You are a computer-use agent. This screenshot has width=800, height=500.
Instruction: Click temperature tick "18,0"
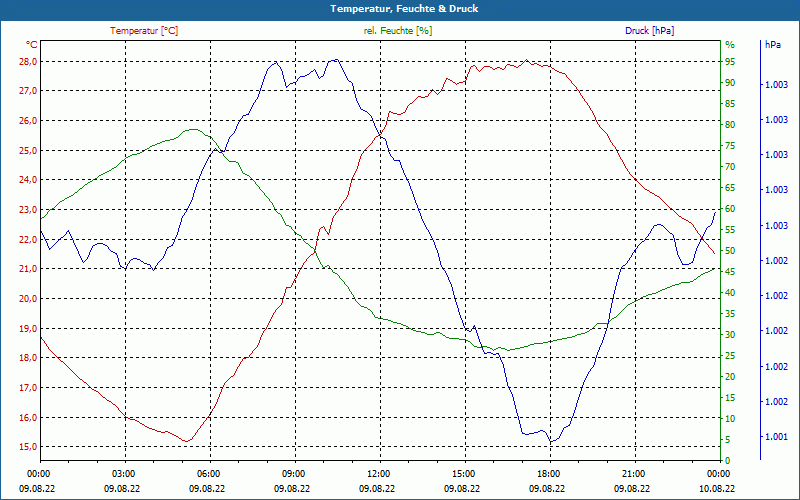28,358
